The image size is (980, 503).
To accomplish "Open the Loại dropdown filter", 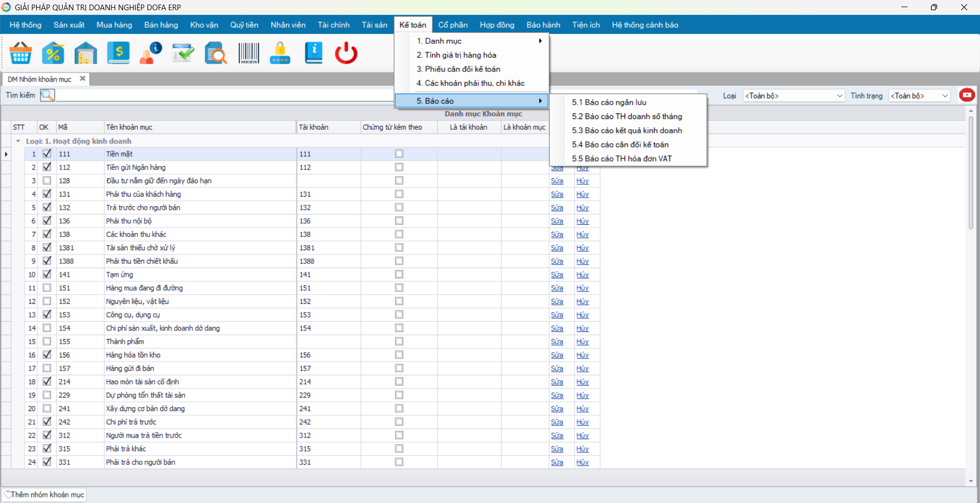I will click(x=794, y=95).
